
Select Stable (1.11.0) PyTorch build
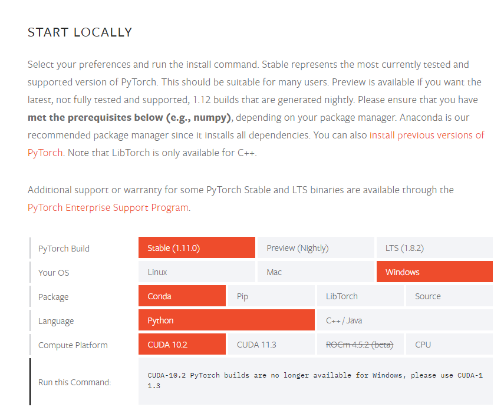[x=197, y=247]
